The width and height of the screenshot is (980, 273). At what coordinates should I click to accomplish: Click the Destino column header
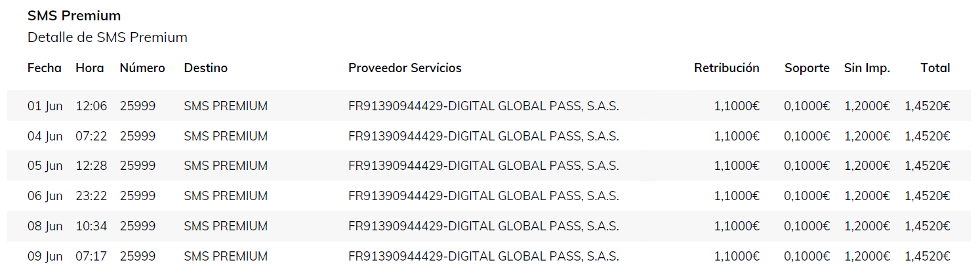[x=206, y=68]
